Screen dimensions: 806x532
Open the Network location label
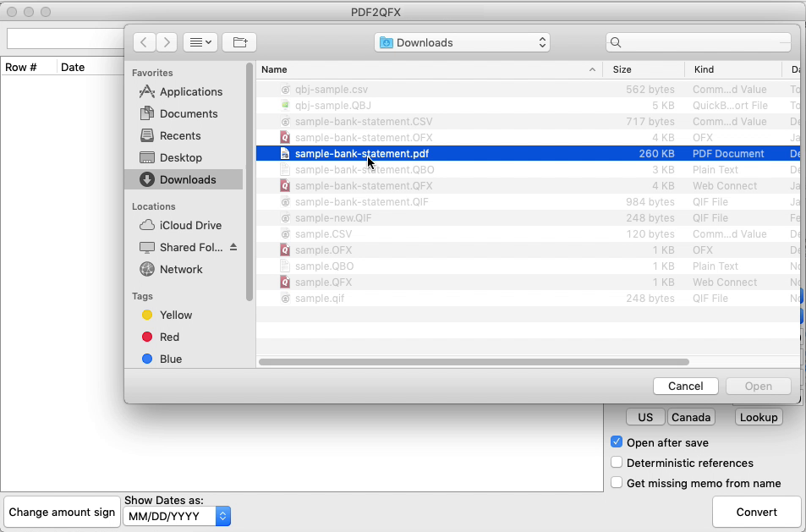pos(181,269)
